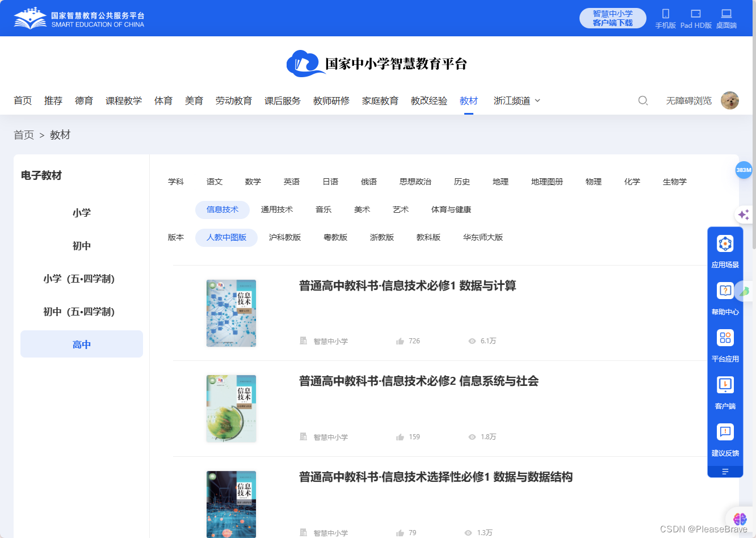Expand the 浙江频道 dropdown
Screen dimensions: 756x538
coord(517,100)
